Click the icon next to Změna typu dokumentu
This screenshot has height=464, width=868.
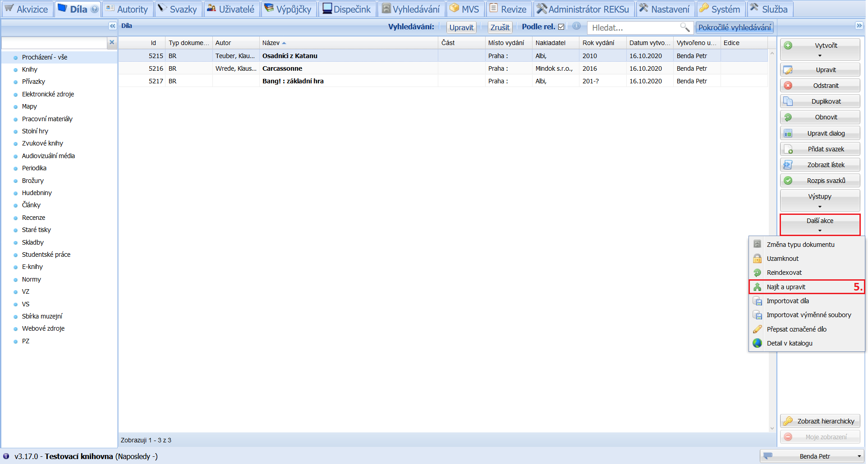click(758, 244)
